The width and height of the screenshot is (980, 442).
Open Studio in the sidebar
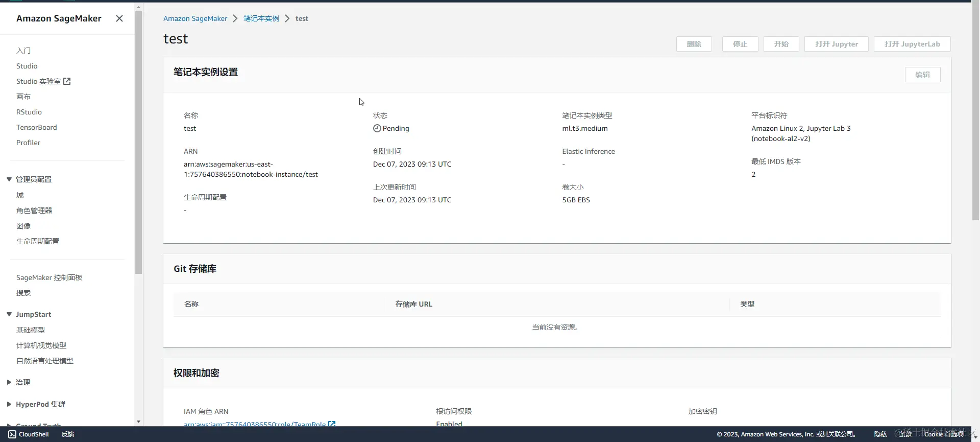27,66
